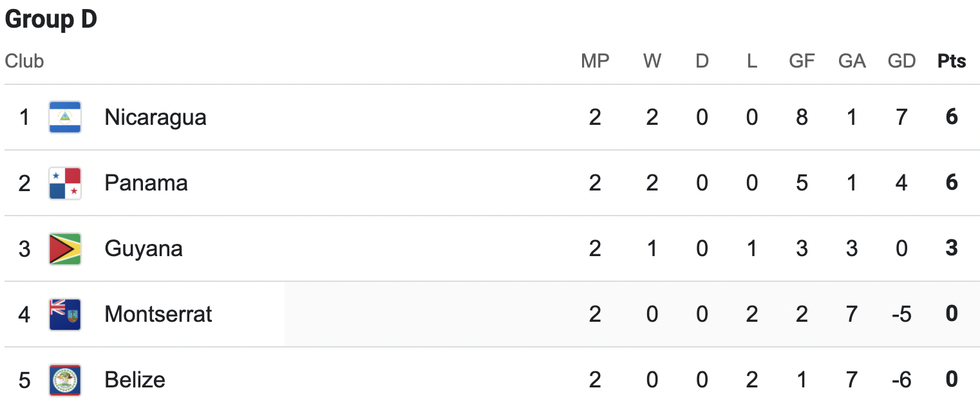
Task: Click Nicaragua's points value 6
Action: 952,117
